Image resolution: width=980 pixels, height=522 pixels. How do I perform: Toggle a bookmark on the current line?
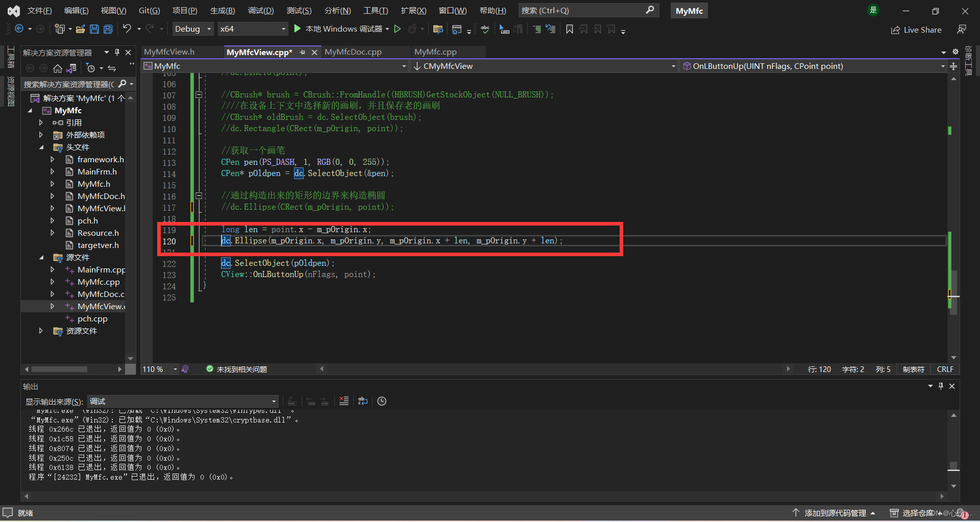pos(570,29)
